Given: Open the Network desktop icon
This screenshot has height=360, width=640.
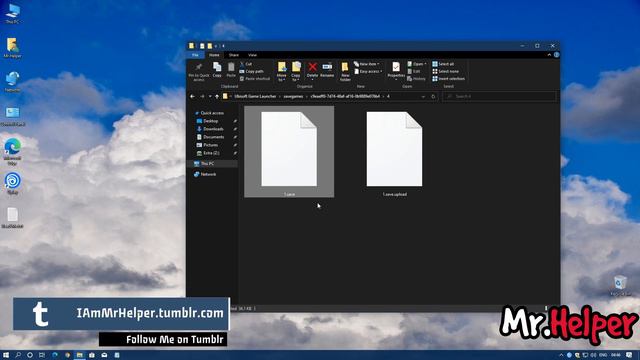Looking at the screenshot, I should click(x=12, y=82).
